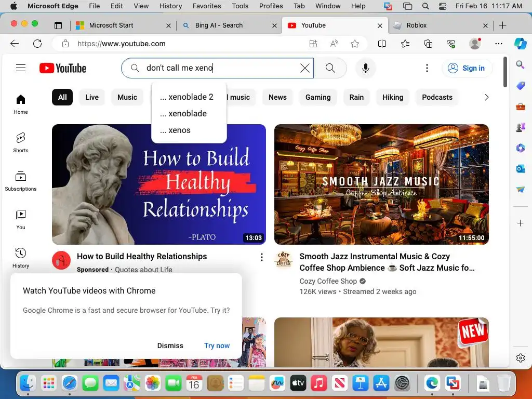This screenshot has width=532, height=399.
Task: Open the Smooth Jazz Music video thumbnail
Action: [381, 184]
